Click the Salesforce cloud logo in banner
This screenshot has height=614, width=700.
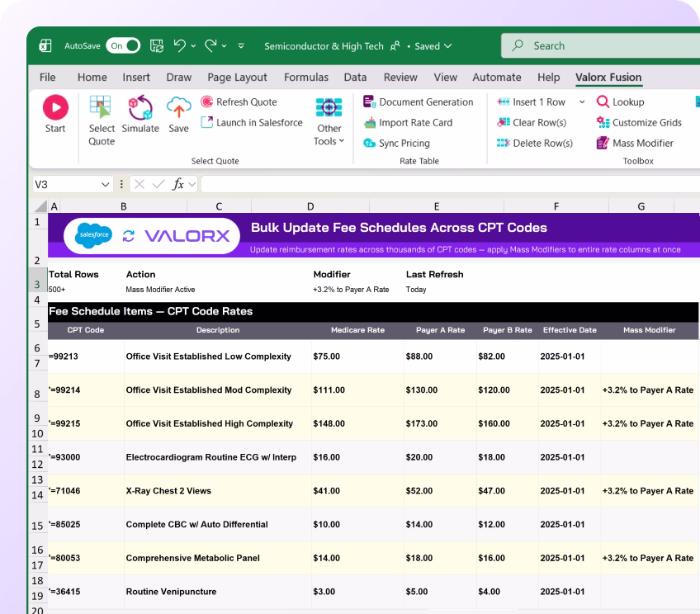point(93,235)
